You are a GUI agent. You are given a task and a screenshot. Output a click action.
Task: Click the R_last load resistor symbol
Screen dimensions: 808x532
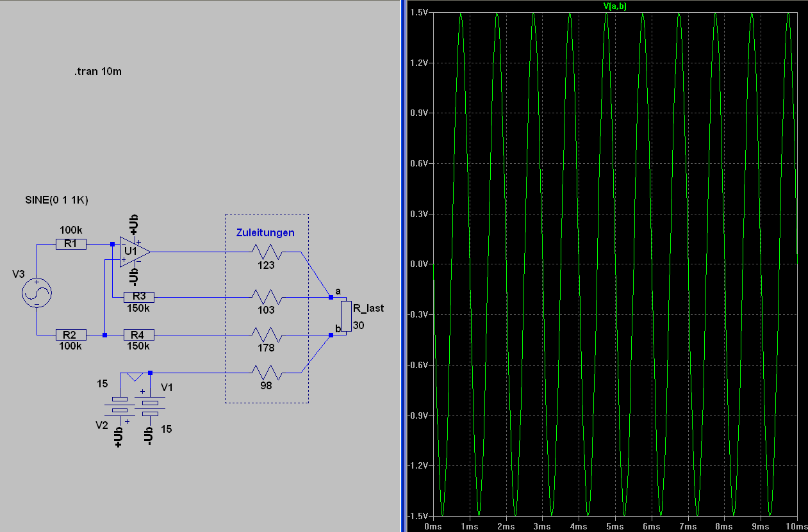coord(346,316)
